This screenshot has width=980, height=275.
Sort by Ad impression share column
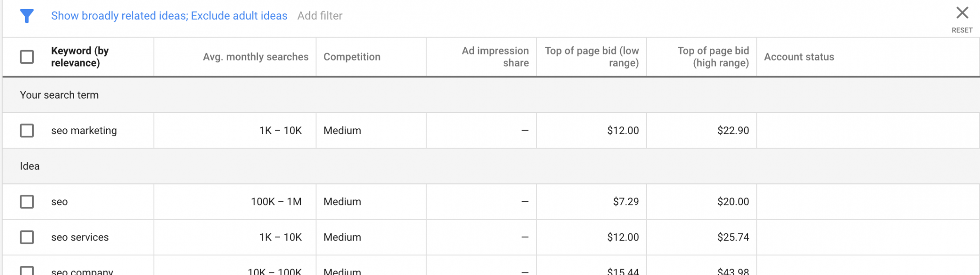(x=495, y=57)
